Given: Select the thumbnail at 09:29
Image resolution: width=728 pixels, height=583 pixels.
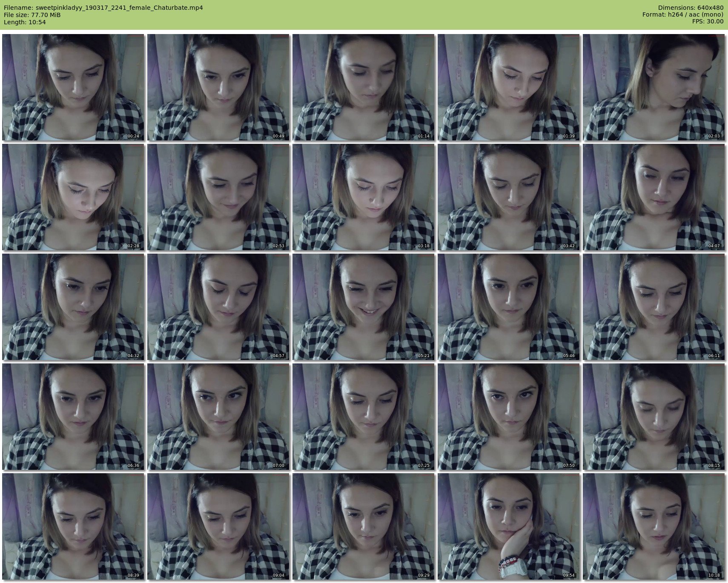Looking at the screenshot, I should (x=363, y=526).
